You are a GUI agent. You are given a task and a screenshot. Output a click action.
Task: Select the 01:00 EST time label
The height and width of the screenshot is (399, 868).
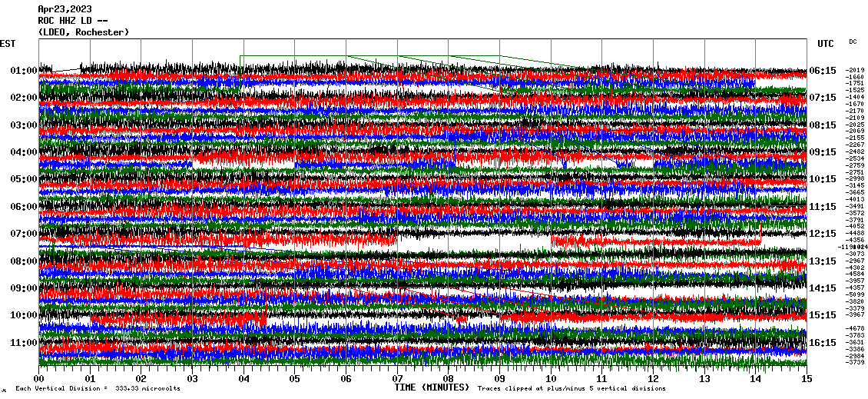click(x=24, y=71)
